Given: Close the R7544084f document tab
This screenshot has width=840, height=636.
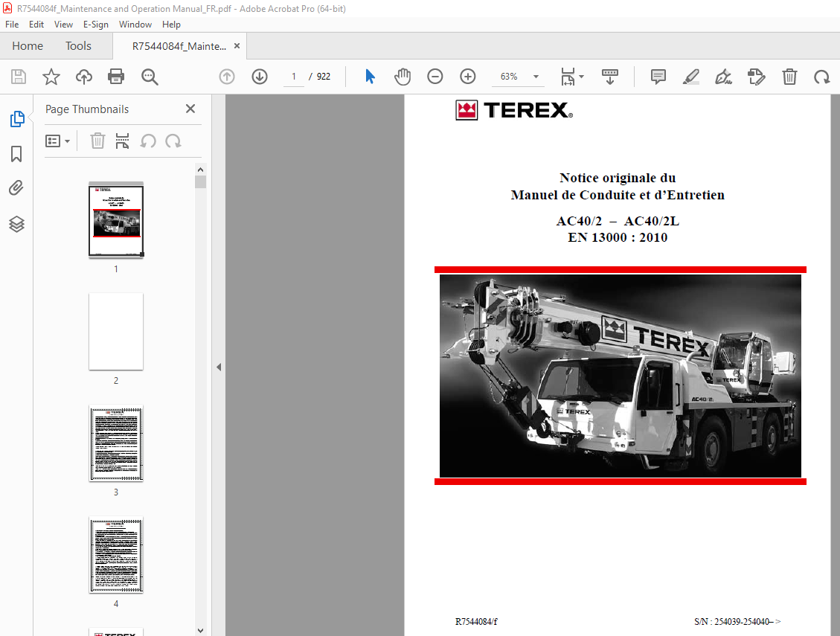Looking at the screenshot, I should click(x=237, y=46).
